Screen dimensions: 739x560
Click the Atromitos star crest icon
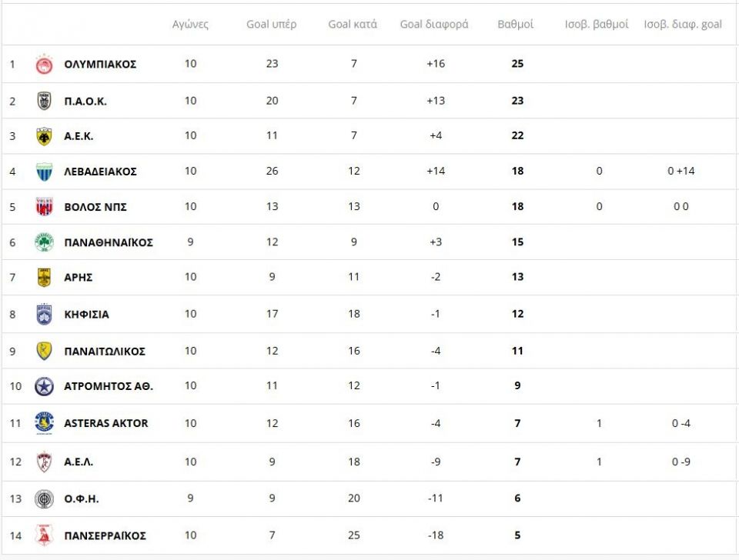click(x=45, y=386)
